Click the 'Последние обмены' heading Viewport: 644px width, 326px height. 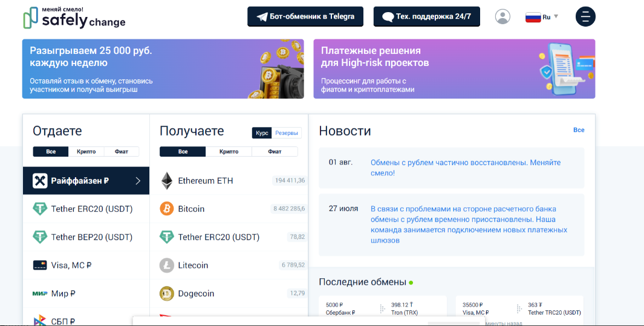click(363, 282)
